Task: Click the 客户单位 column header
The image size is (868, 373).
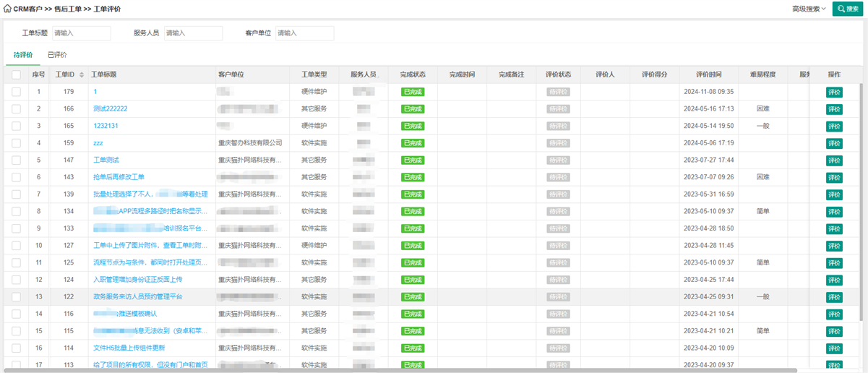Action: coord(231,74)
